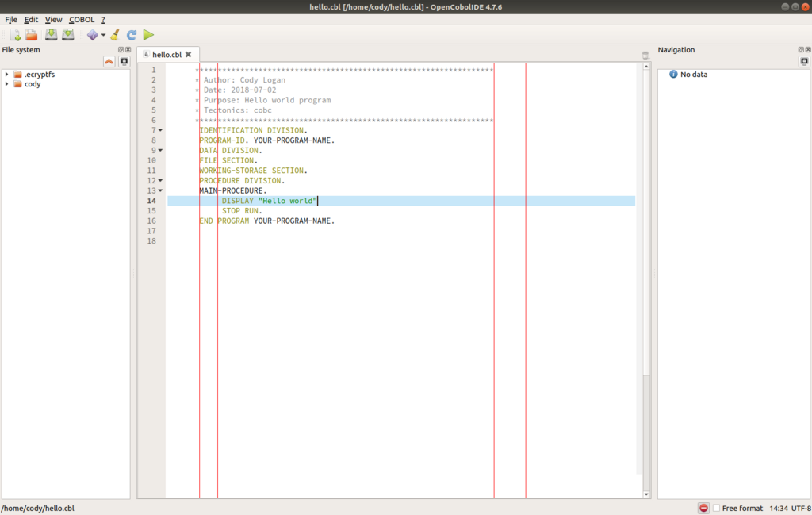Toggle the fold marker at line 13

(x=160, y=190)
